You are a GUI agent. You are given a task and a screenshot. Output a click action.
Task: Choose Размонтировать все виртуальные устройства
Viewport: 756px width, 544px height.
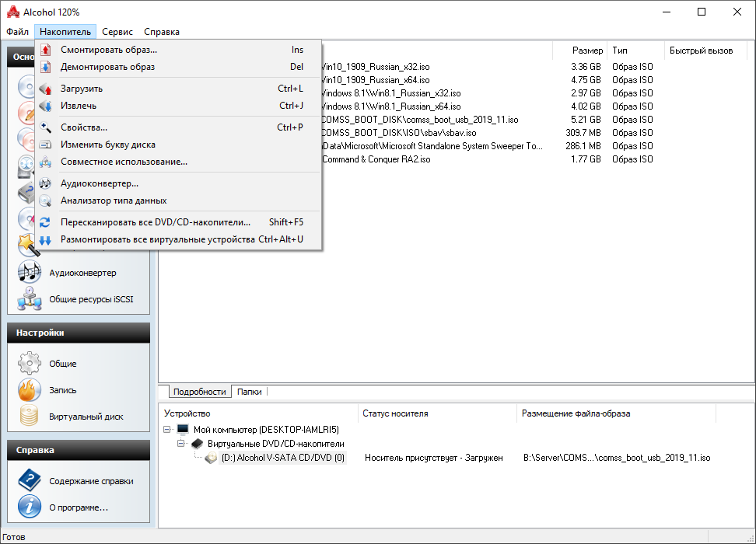(178, 239)
